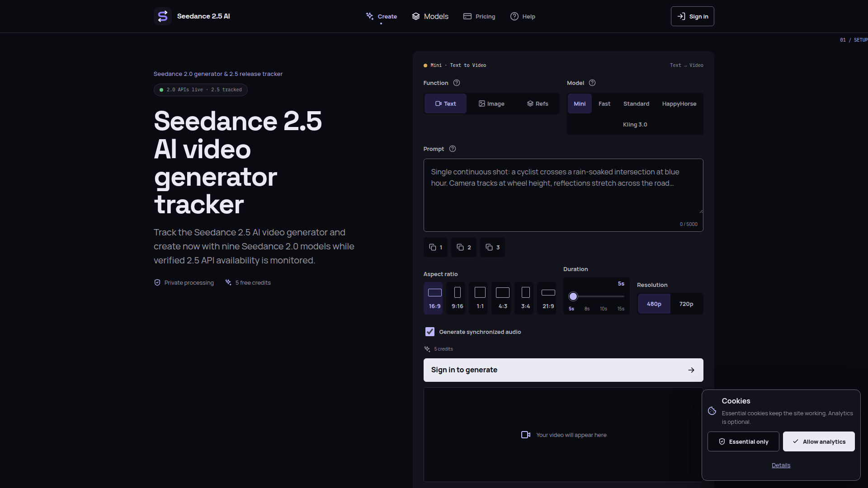The width and height of the screenshot is (868, 488).
Task: Click the '0 / 5000' character counter
Action: point(689,224)
